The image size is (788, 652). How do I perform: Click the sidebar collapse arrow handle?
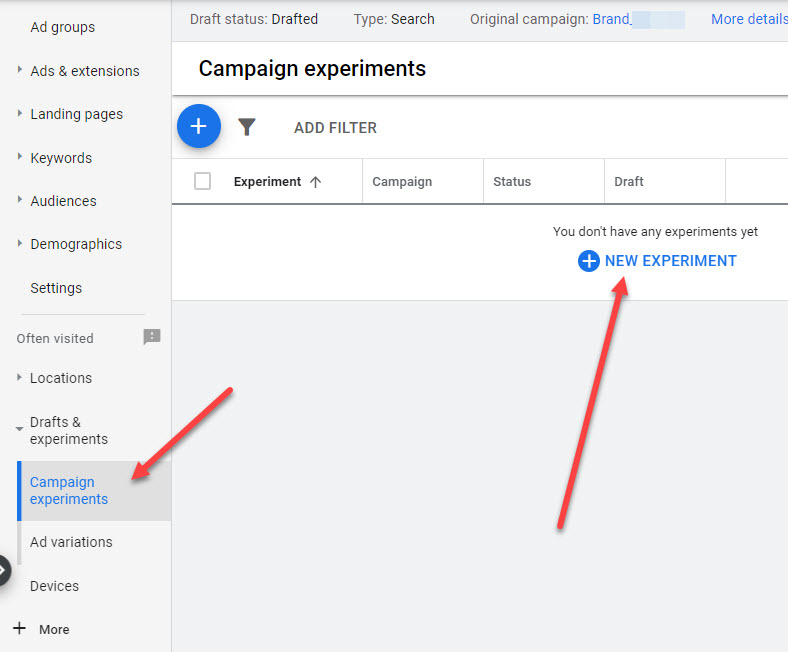click(3, 570)
